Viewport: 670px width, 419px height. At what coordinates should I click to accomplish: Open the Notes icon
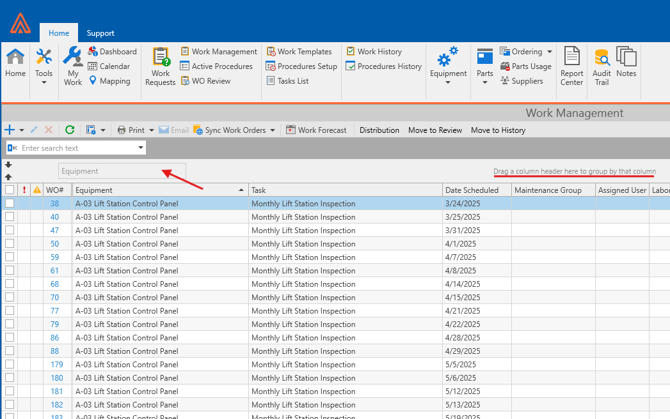(x=627, y=62)
